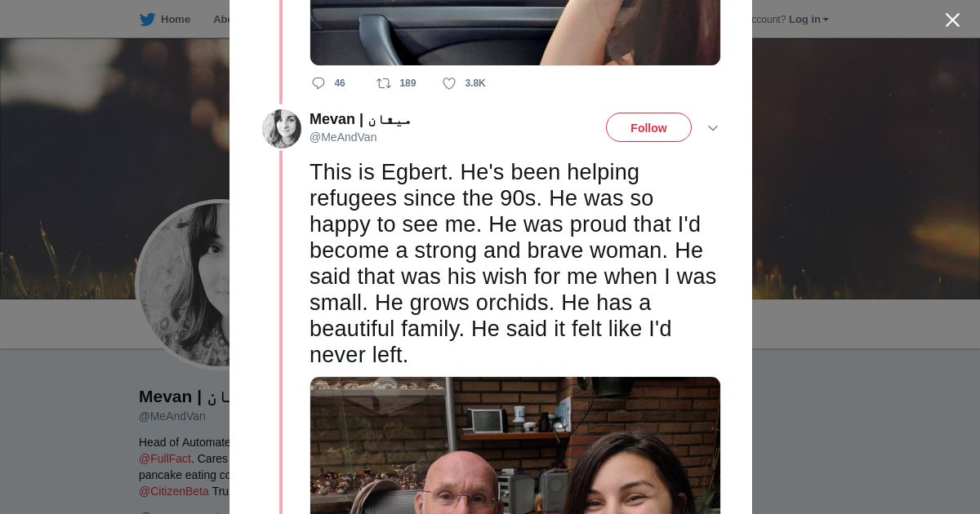Open the Log in dropdown
Viewport: 980px width, 514px height.
[808, 20]
